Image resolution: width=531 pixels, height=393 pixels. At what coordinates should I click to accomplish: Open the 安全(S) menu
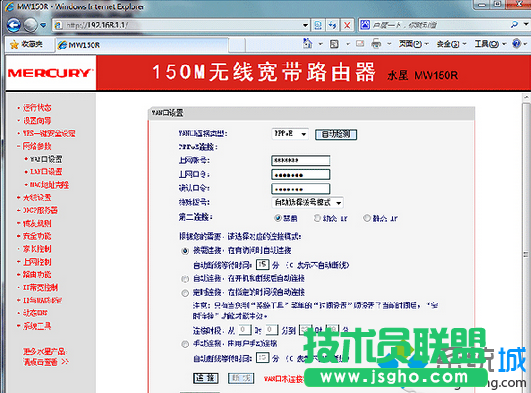tap(451, 44)
